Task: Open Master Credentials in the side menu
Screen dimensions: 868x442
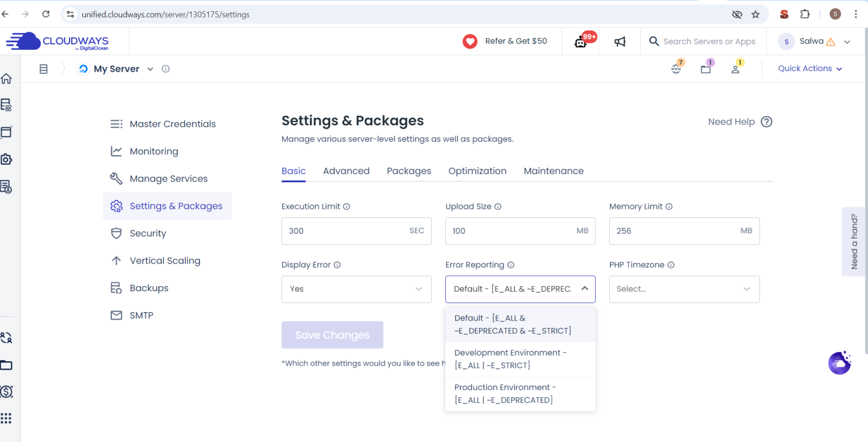Action: pyautogui.click(x=167, y=124)
